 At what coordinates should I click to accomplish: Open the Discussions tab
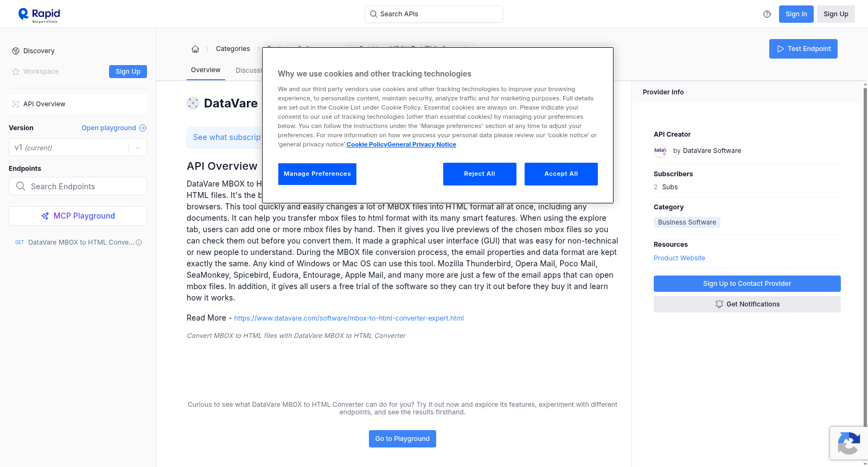click(248, 71)
